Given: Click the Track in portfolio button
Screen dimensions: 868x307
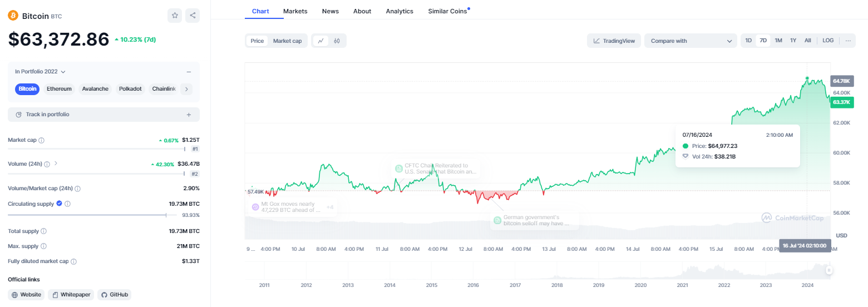Looking at the screenshot, I should pos(103,115).
